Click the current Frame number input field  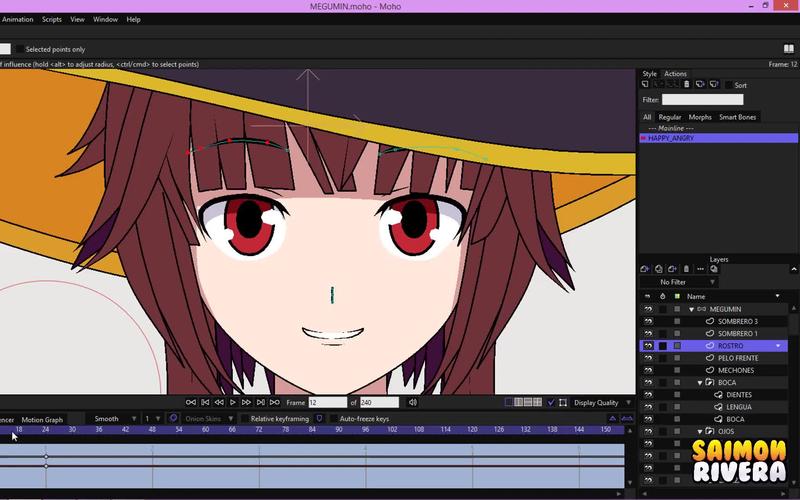click(x=326, y=402)
